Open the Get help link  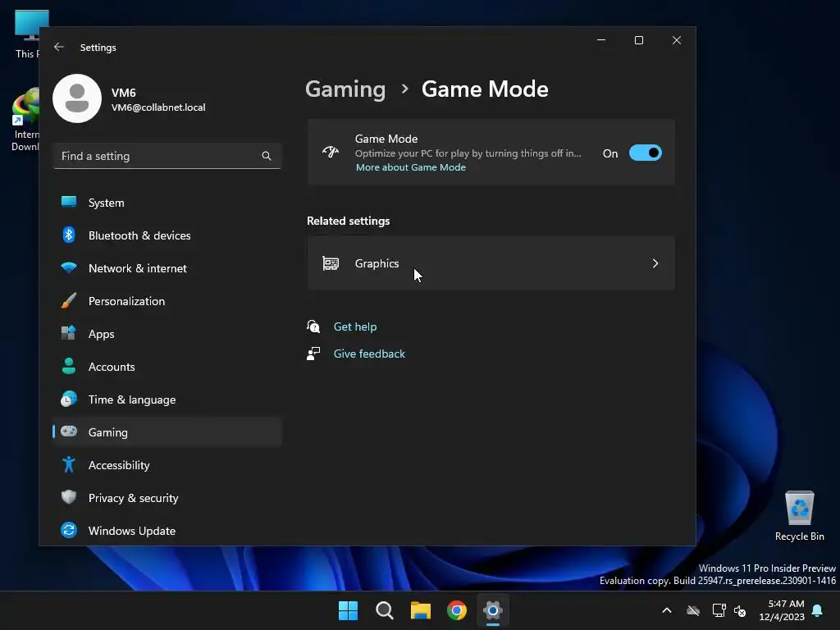pos(354,326)
